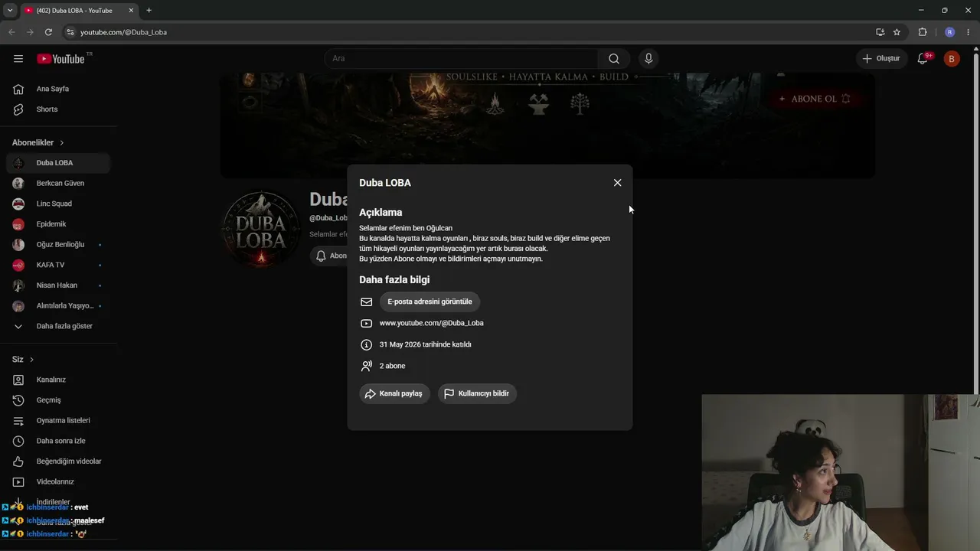Click the search magnifier button
Screen dimensions: 980x551
(614, 59)
